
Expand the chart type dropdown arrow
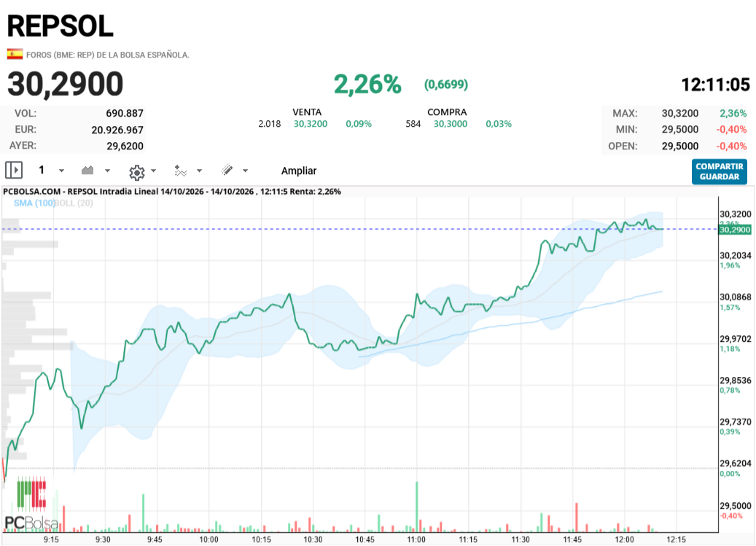[107, 171]
